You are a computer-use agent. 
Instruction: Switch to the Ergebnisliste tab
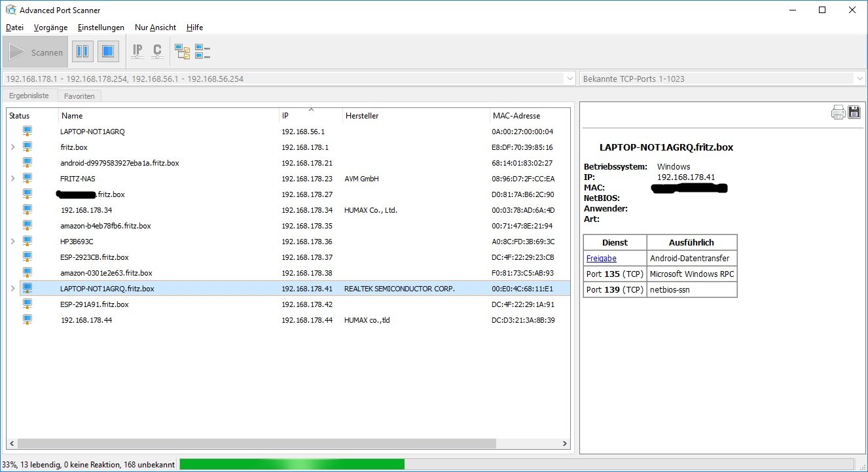pos(29,96)
